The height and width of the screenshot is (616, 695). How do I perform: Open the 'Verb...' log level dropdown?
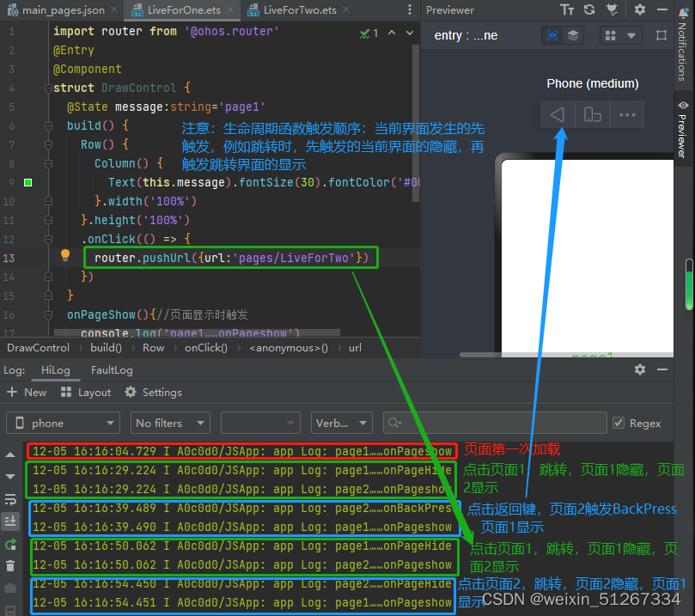[x=340, y=423]
